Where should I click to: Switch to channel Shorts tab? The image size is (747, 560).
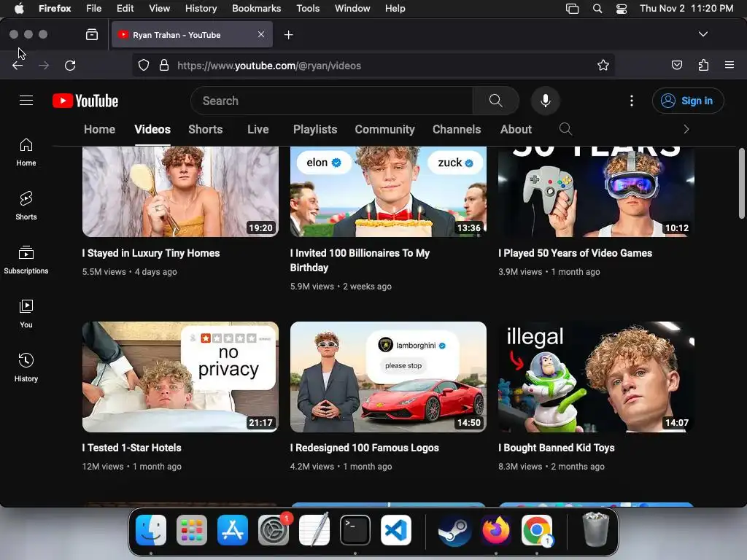coord(205,130)
